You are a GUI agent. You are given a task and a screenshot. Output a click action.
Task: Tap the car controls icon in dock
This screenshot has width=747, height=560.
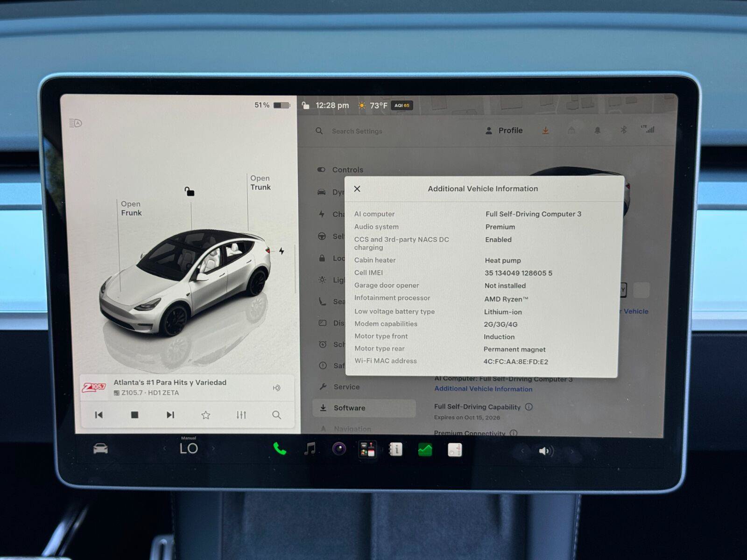(100, 449)
